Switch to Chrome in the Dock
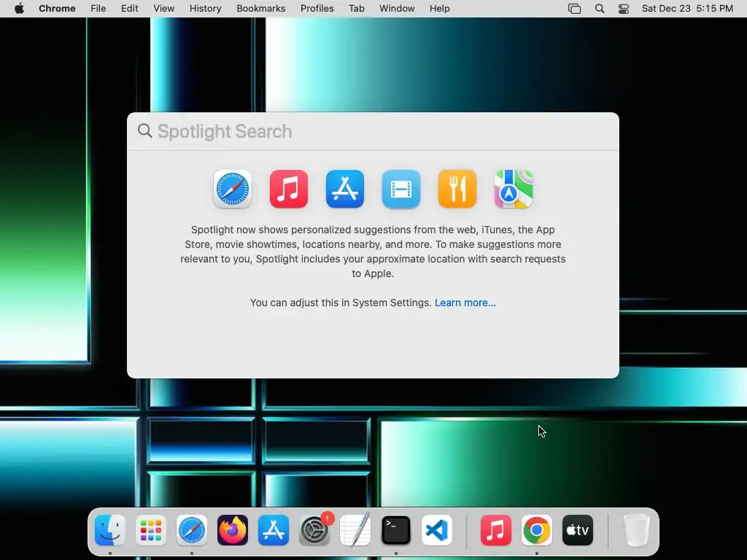The image size is (747, 560). point(537,530)
